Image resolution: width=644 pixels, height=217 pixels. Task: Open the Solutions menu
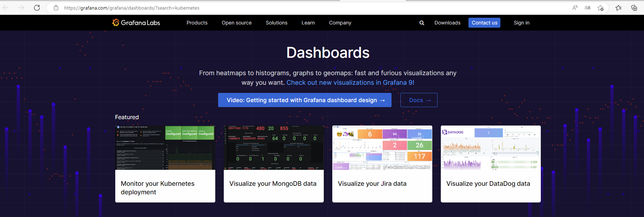[277, 23]
